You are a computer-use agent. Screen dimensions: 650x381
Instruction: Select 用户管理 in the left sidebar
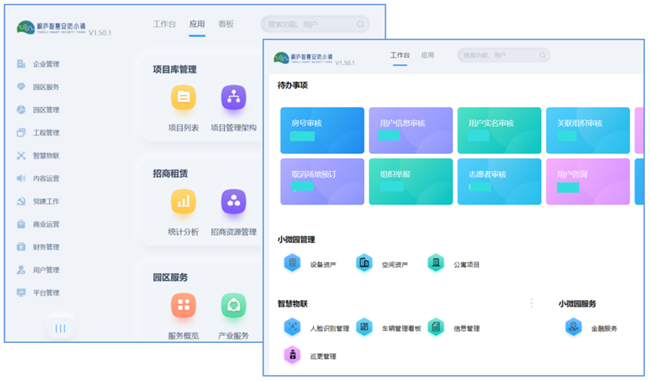coord(38,270)
